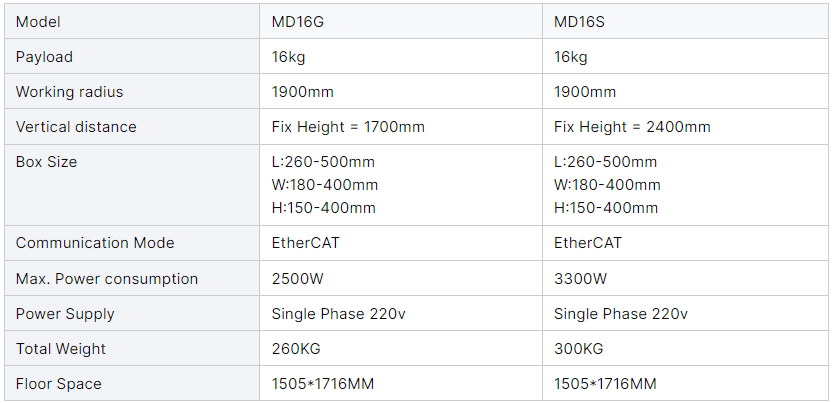Select the Box Size label
Viewport: 833px width, 403px height.
tap(46, 162)
